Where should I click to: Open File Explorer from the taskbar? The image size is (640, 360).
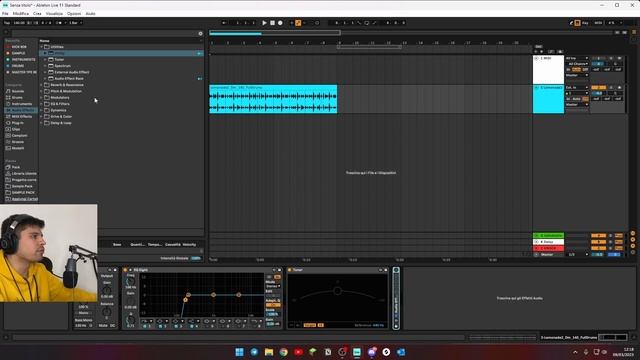point(269,352)
